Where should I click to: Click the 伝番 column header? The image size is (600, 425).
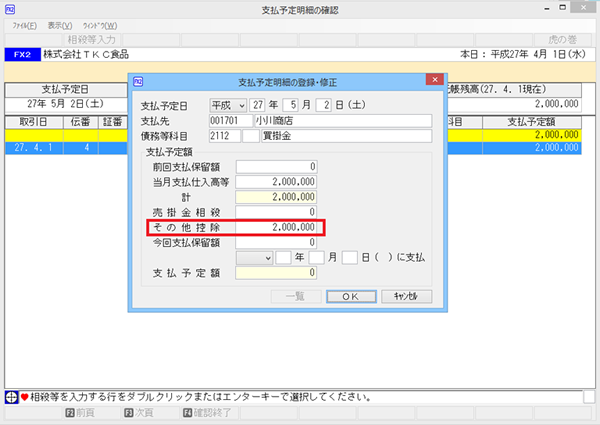pos(80,122)
